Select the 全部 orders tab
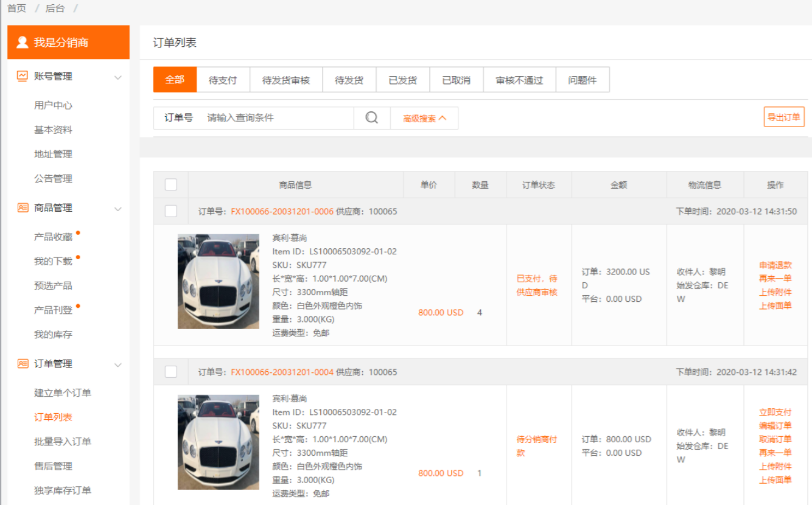812x505 pixels. click(175, 80)
